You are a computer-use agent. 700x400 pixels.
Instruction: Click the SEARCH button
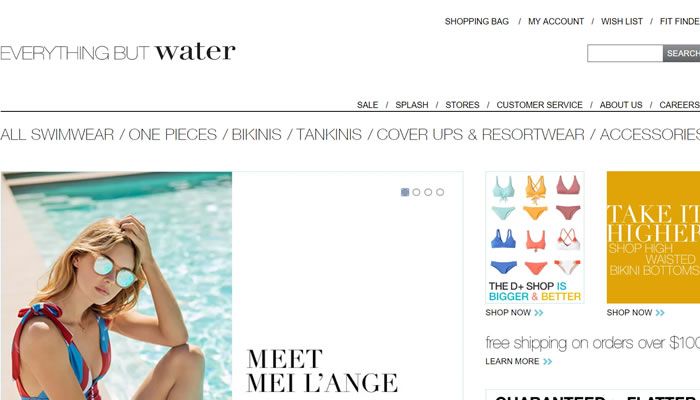click(682, 53)
